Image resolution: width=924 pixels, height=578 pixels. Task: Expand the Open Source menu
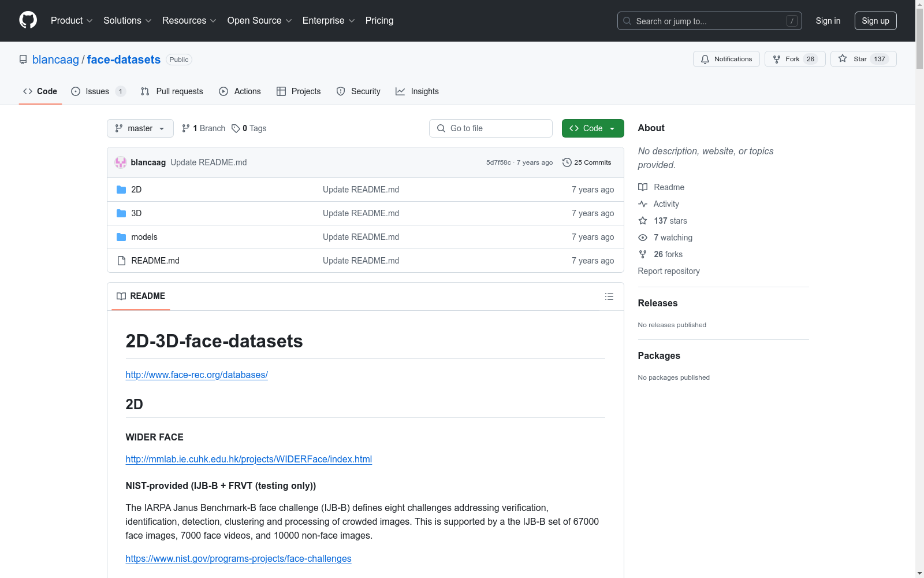coord(260,20)
